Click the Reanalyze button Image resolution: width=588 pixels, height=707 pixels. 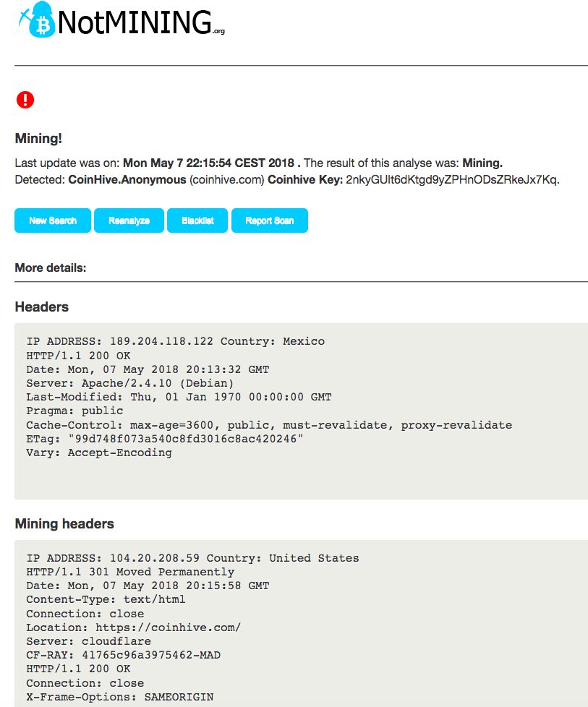[x=129, y=220]
